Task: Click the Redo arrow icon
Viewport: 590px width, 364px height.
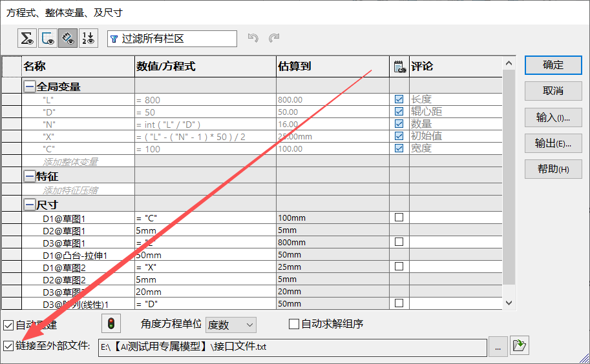Action: 274,38
